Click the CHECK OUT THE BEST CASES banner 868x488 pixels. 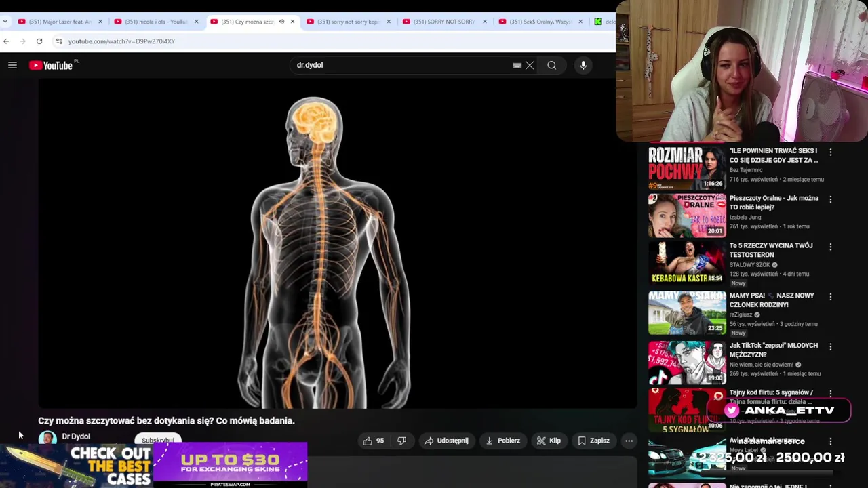(x=76, y=466)
